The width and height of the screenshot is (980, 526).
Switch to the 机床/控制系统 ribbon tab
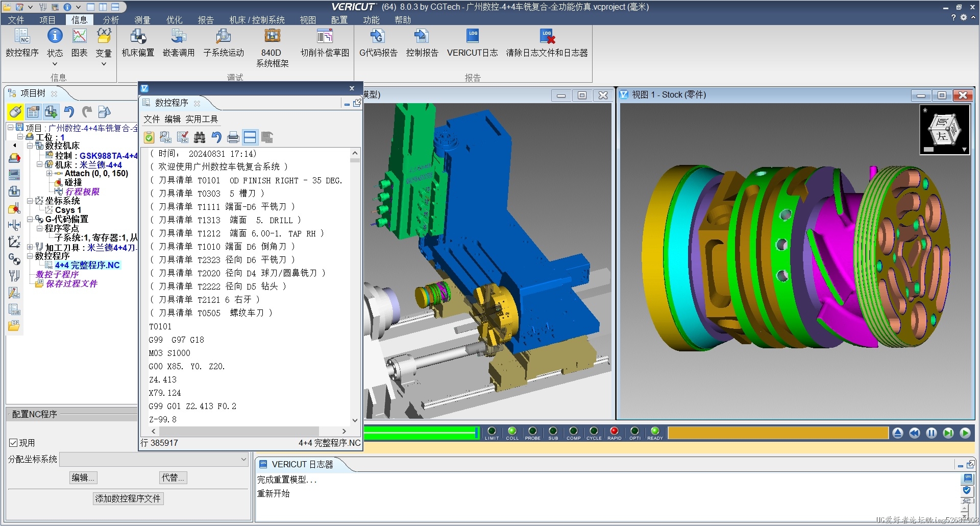(257, 20)
